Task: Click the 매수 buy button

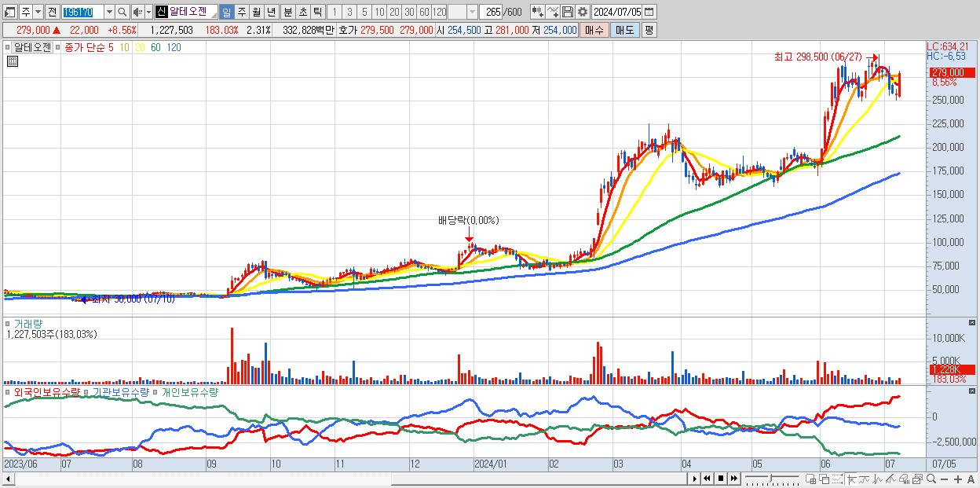Action: point(594,30)
